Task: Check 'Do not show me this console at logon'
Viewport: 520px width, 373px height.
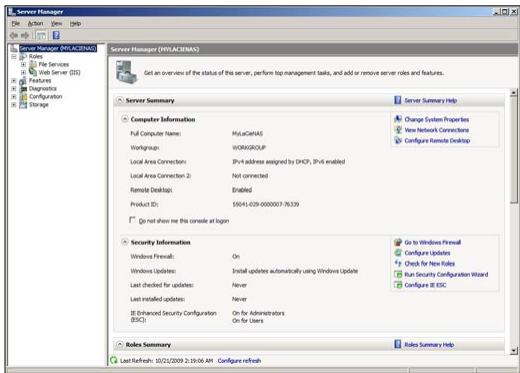Action: [132, 220]
